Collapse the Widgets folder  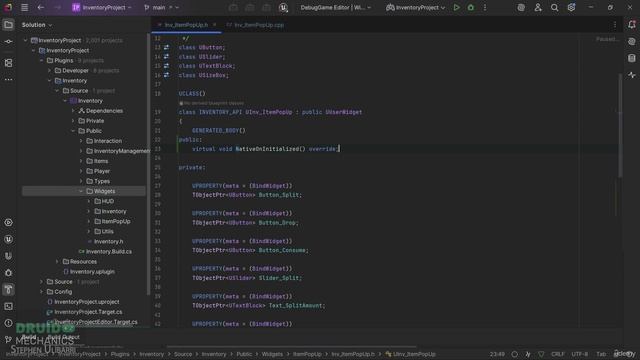81,191
